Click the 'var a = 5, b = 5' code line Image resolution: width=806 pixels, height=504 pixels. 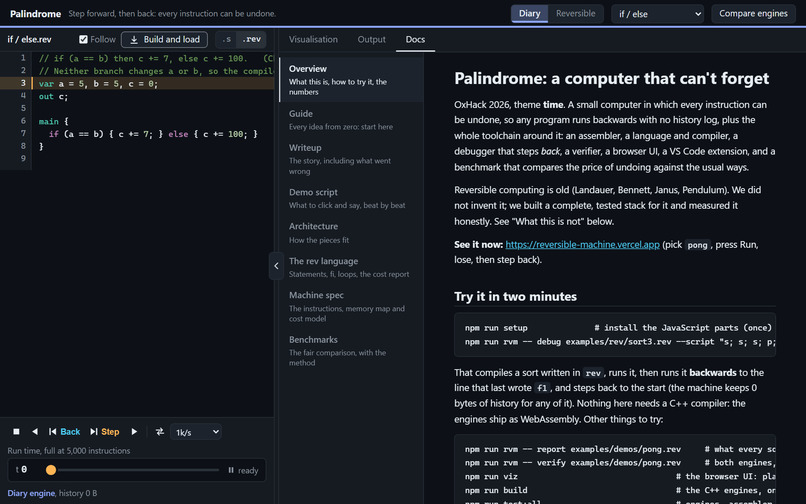pyautogui.click(x=98, y=83)
